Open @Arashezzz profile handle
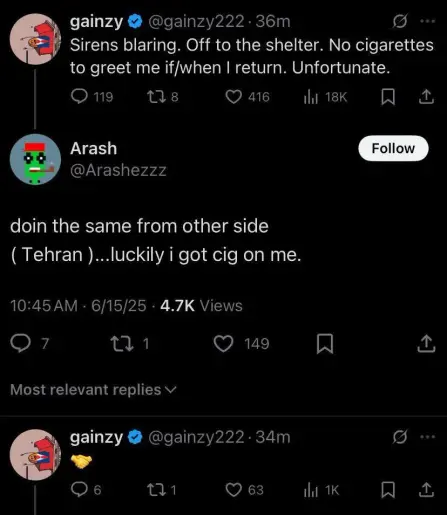The height and width of the screenshot is (515, 447). point(118,170)
